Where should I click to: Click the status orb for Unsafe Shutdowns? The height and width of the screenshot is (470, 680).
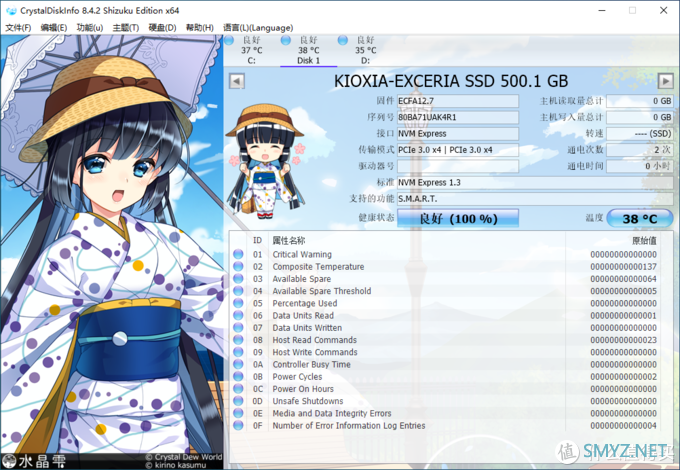click(x=238, y=401)
